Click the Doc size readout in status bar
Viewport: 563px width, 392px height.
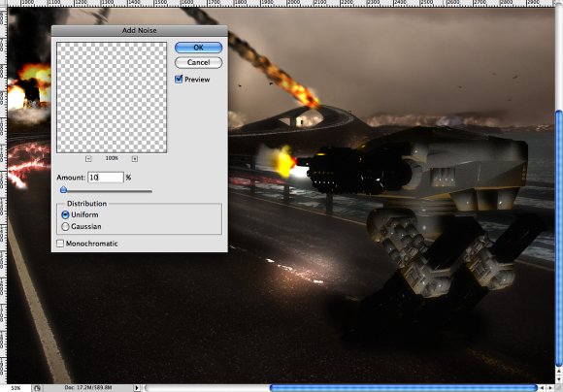88,388
